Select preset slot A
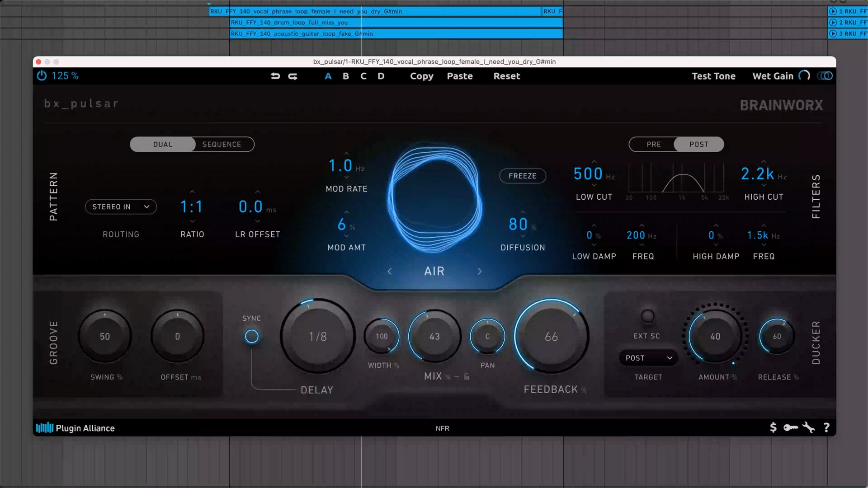The width and height of the screenshot is (868, 488). [328, 76]
